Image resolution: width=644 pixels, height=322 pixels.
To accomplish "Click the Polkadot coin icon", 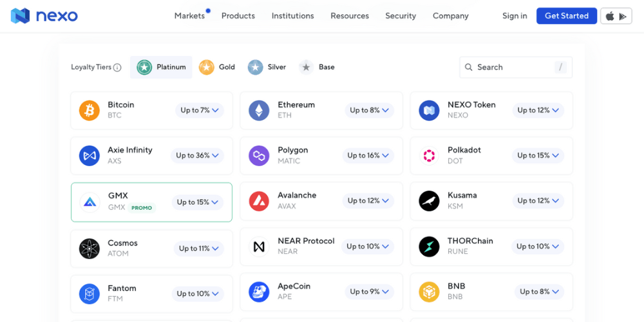I will [x=429, y=155].
